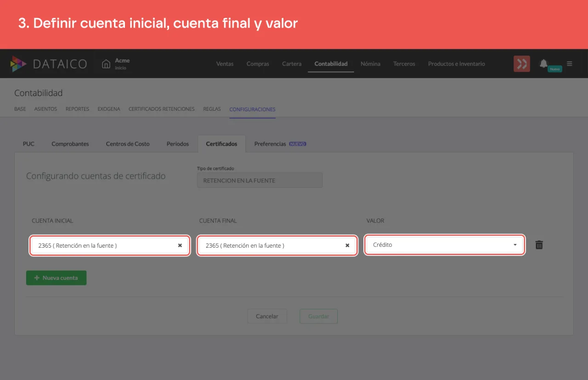
Task: Click the Cancelar button
Action: (267, 317)
